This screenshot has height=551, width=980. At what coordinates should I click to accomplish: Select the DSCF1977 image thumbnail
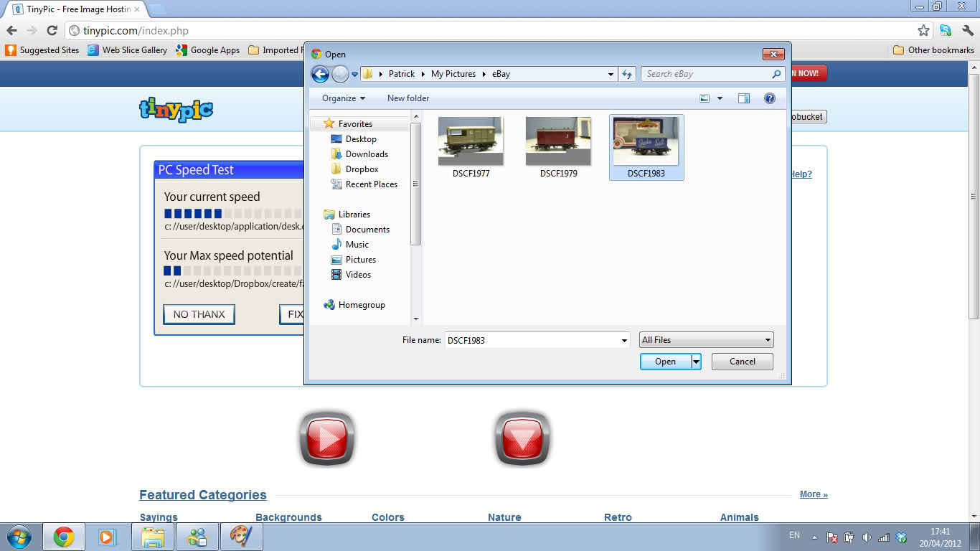coord(471,141)
